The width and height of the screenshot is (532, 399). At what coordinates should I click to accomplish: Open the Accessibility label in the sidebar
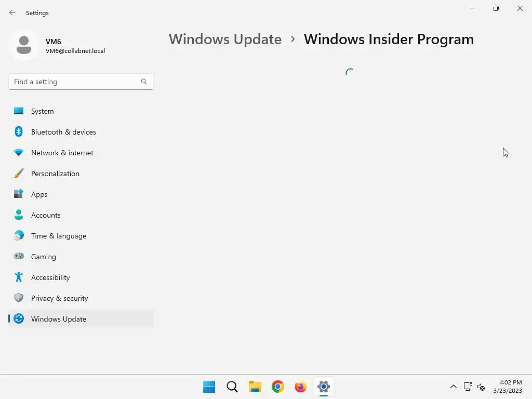click(x=50, y=277)
